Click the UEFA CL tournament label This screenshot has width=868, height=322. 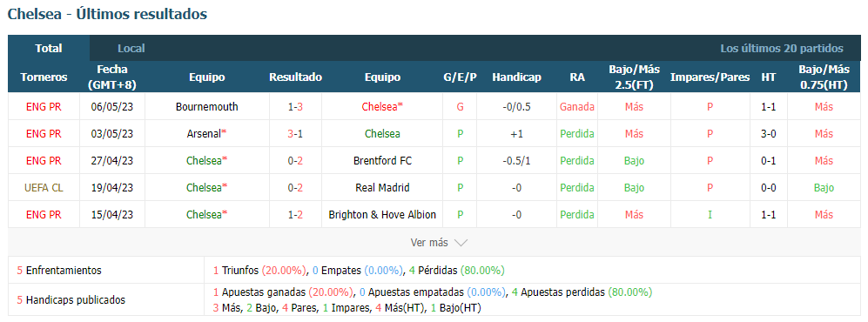tap(44, 188)
